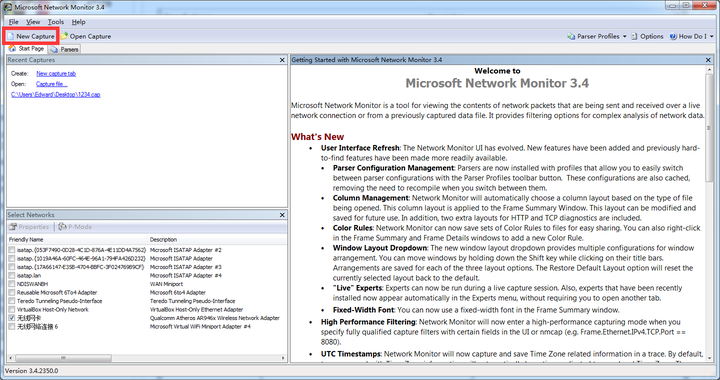
Task: Check the isatap.{1019A46A...} adapter checkbox
Action: (x=11, y=258)
